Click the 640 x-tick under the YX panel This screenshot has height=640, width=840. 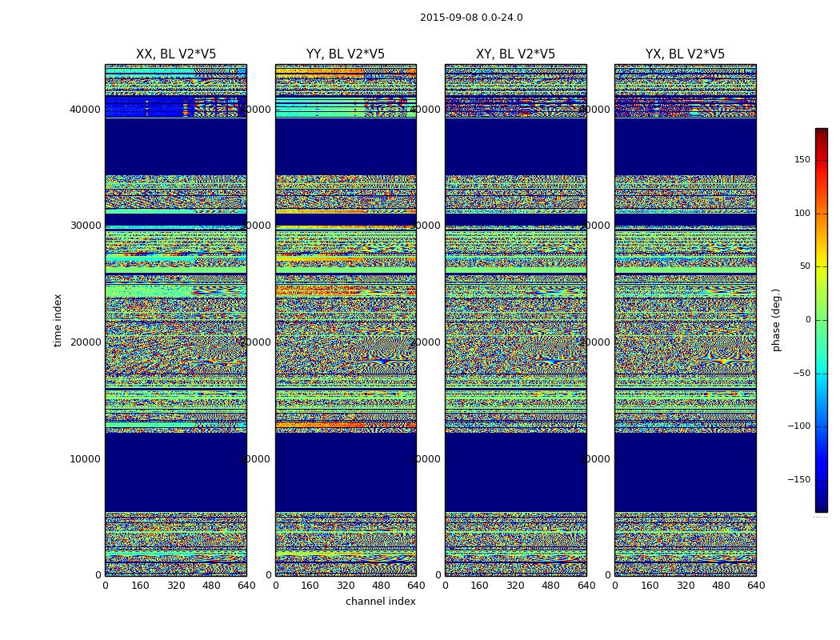point(756,586)
